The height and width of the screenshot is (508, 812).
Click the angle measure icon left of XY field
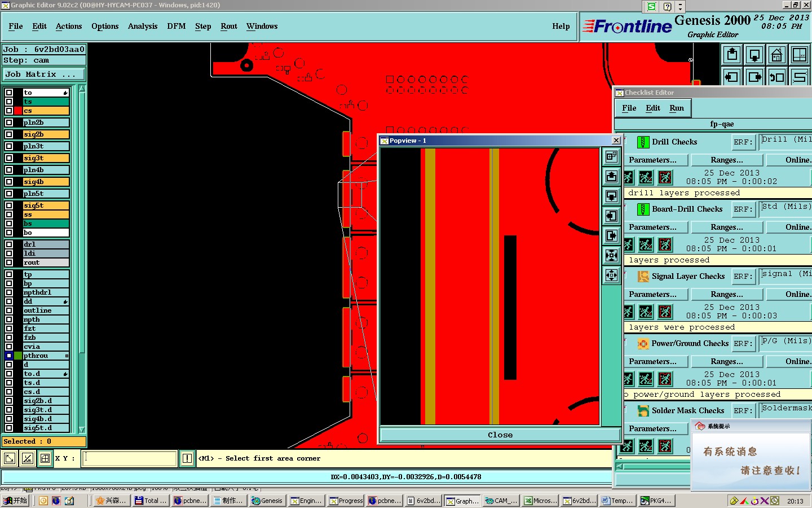click(28, 458)
